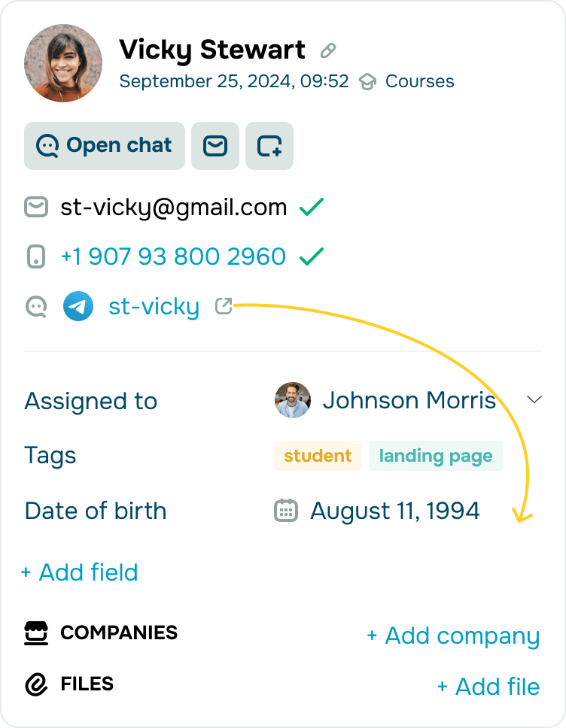The width and height of the screenshot is (566, 728).
Task: Select the landing page tag
Action: (x=436, y=456)
